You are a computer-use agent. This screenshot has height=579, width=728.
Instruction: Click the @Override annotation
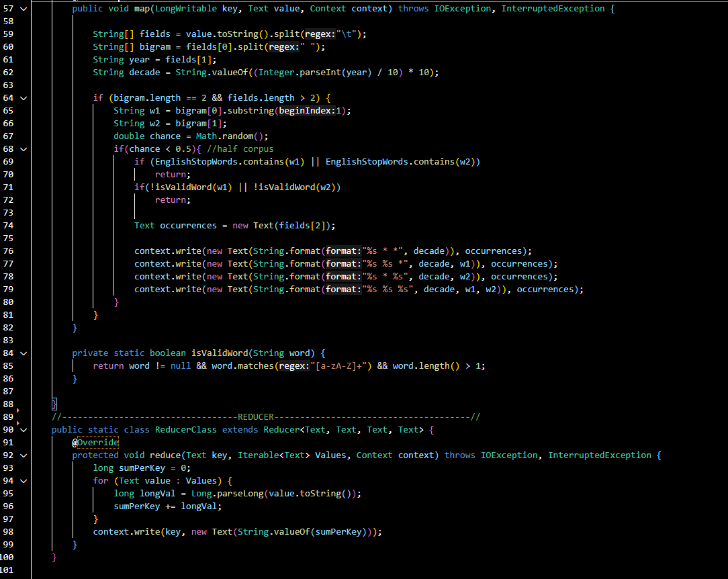[x=95, y=443]
